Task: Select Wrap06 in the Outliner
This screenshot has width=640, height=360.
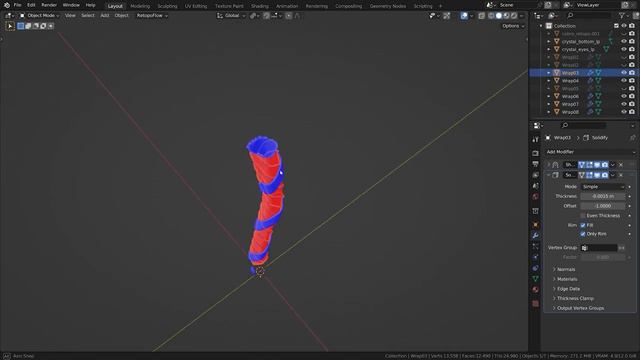Action: pos(570,96)
